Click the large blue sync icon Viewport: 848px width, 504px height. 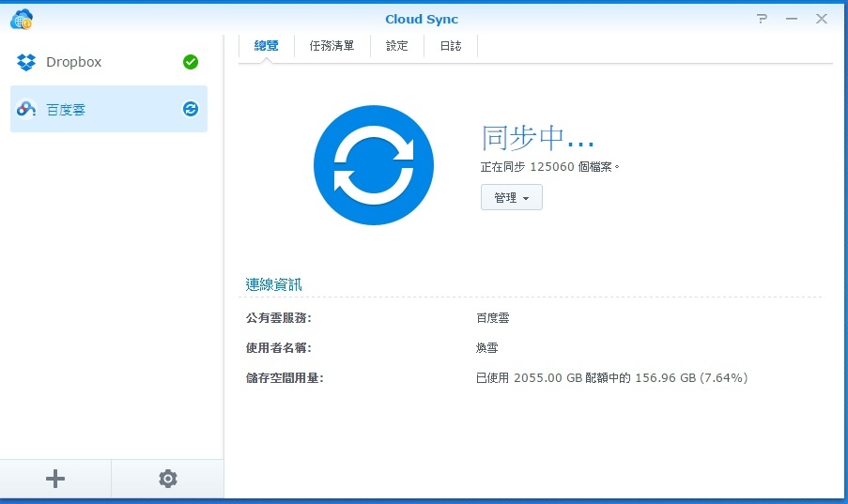pos(374,165)
